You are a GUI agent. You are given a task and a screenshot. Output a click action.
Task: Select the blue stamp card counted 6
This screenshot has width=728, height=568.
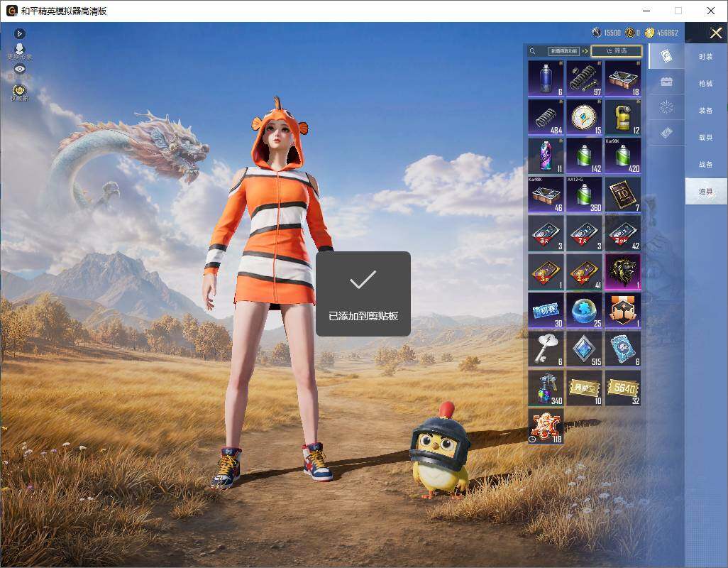point(623,349)
